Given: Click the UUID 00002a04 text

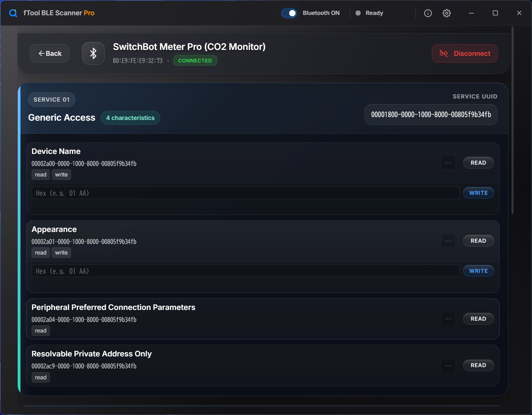Looking at the screenshot, I should point(84,320).
